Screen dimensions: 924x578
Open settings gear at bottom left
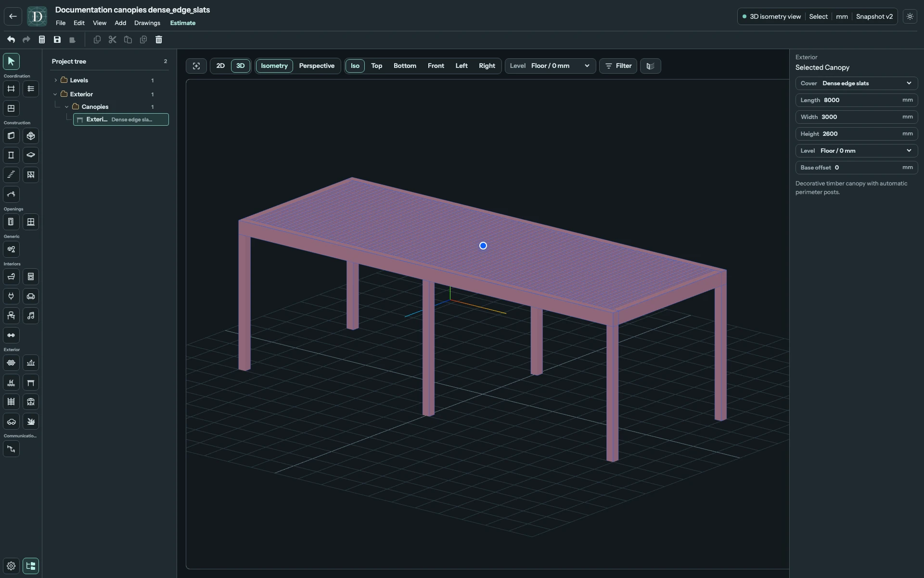pos(11,566)
